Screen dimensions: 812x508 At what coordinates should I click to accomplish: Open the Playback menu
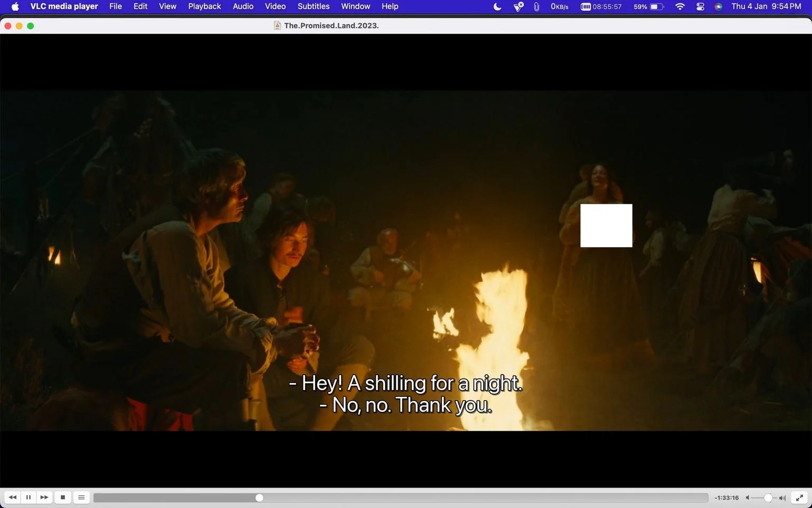(x=205, y=6)
